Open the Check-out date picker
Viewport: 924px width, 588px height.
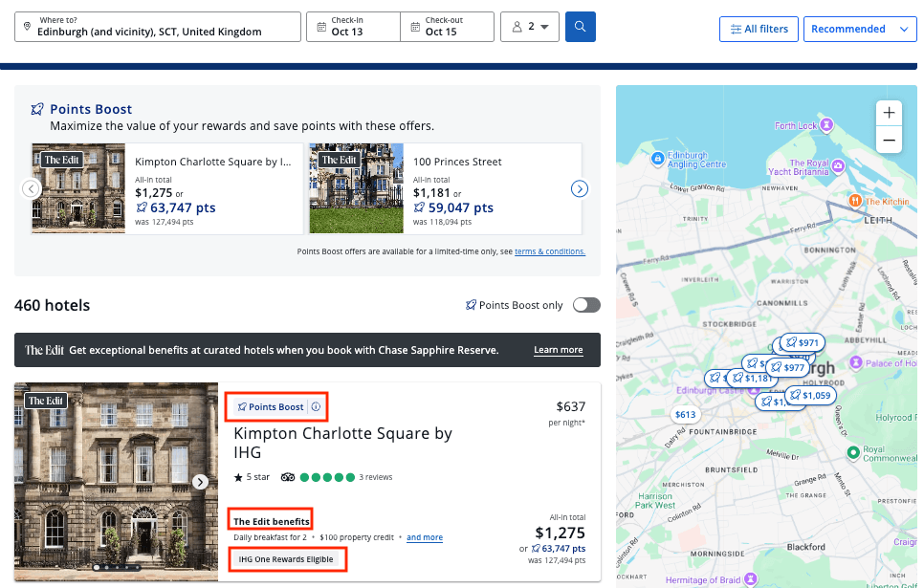pyautogui.click(x=447, y=27)
